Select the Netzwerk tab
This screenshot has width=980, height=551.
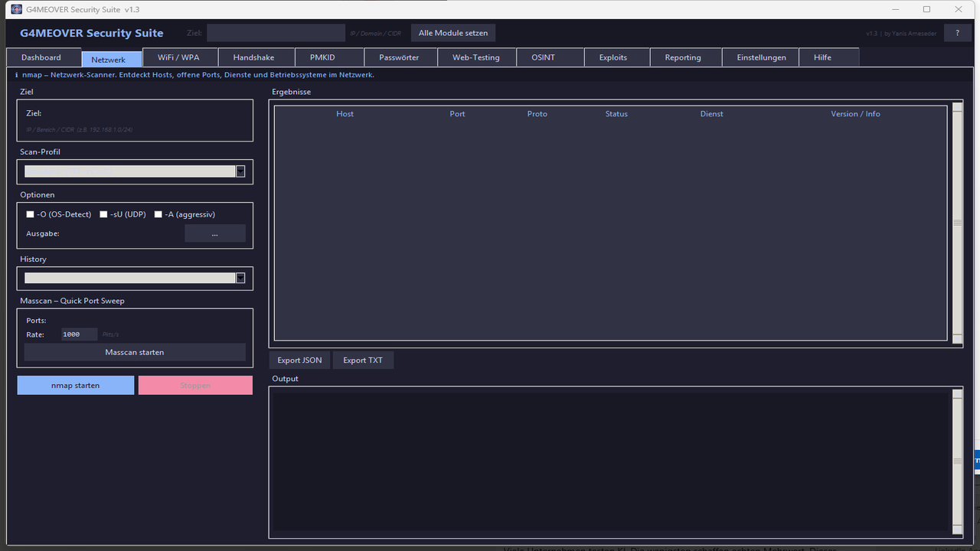click(112, 59)
